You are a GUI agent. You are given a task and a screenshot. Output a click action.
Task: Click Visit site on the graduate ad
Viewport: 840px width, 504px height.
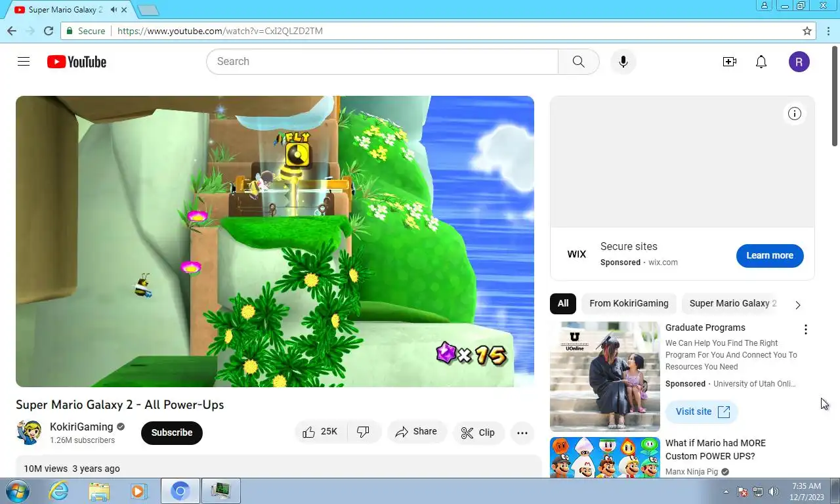tap(702, 411)
